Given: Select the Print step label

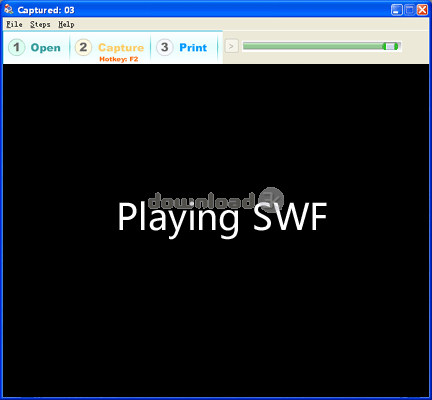Looking at the screenshot, I should point(193,48).
